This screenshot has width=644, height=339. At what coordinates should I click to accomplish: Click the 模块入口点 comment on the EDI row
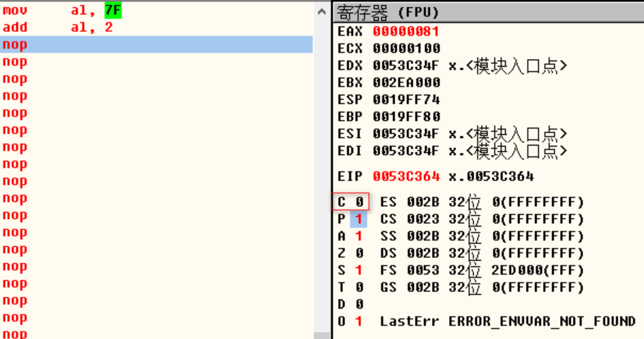[x=507, y=151]
